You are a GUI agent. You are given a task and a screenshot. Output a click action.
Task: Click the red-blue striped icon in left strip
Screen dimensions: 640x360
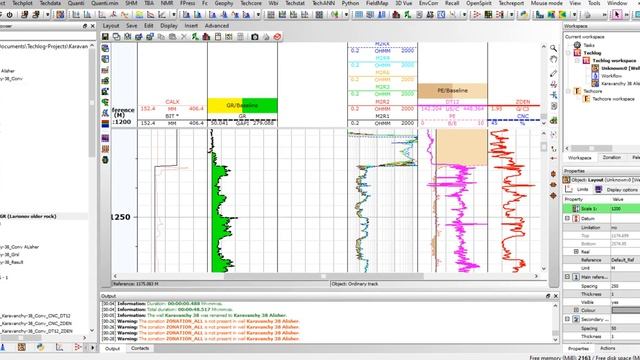[x=105, y=123]
